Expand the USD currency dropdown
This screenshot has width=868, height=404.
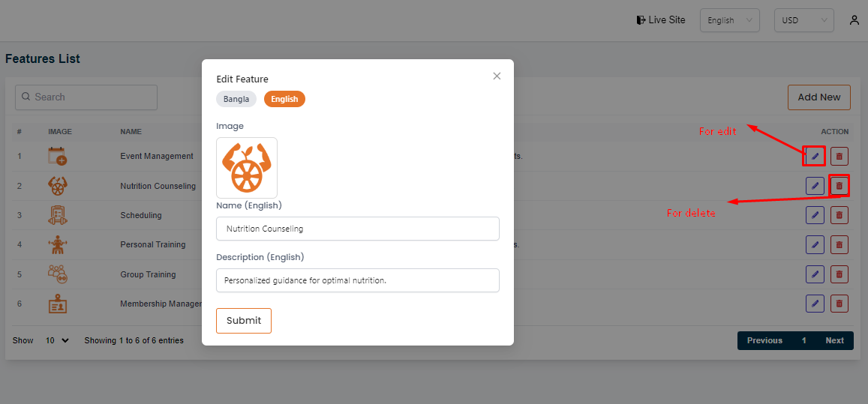point(803,20)
